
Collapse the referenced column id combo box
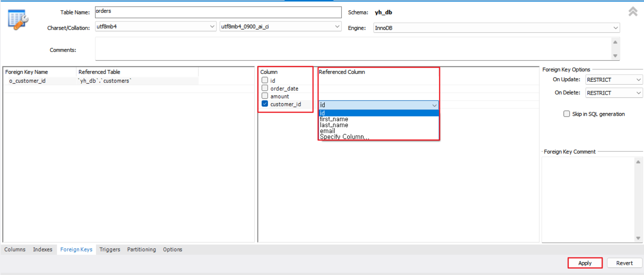pos(434,105)
